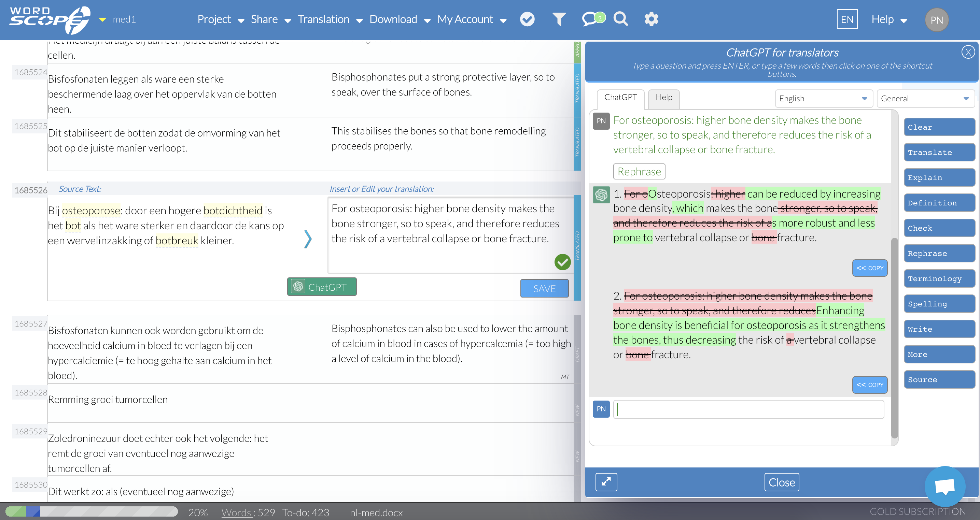The height and width of the screenshot is (520, 980).
Task: Open the Download menu
Action: pyautogui.click(x=400, y=19)
